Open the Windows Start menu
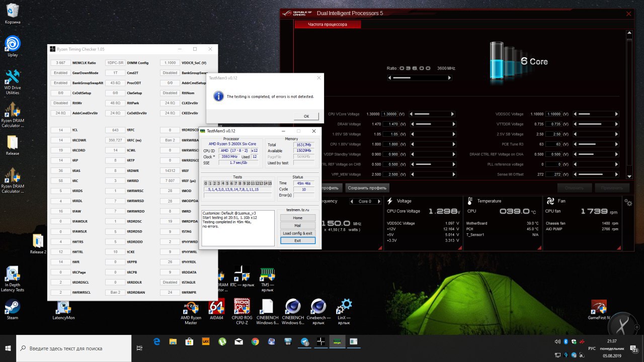Image resolution: width=644 pixels, height=362 pixels. coord(8,348)
